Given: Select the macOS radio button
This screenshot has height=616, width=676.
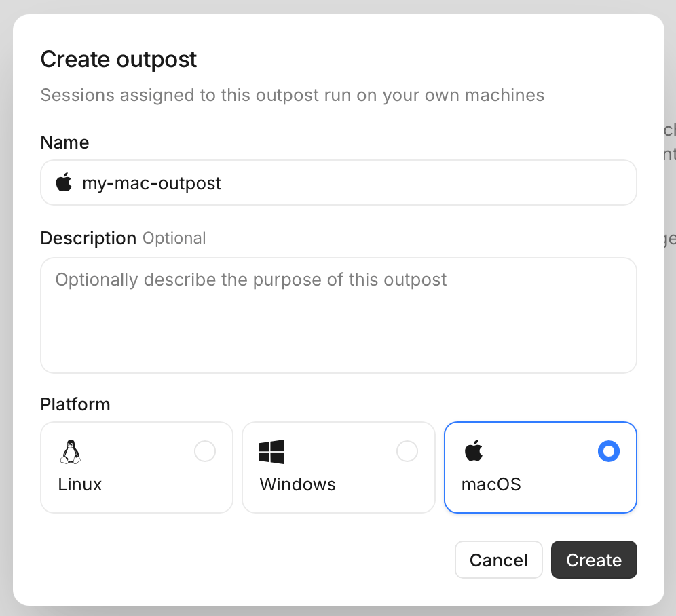Looking at the screenshot, I should pos(608,451).
